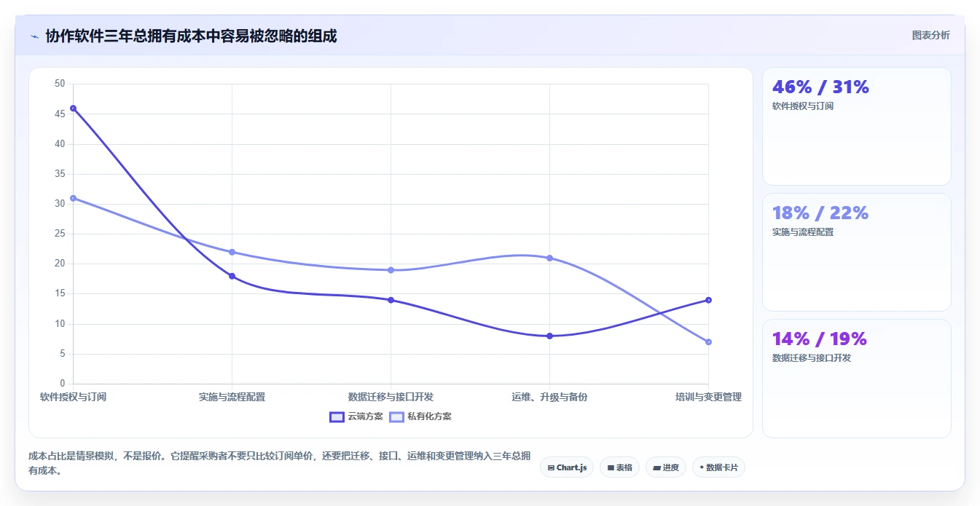This screenshot has height=506, width=980.
Task: Click 数据迁移与接口开发 label in the third card
Action: [812, 358]
